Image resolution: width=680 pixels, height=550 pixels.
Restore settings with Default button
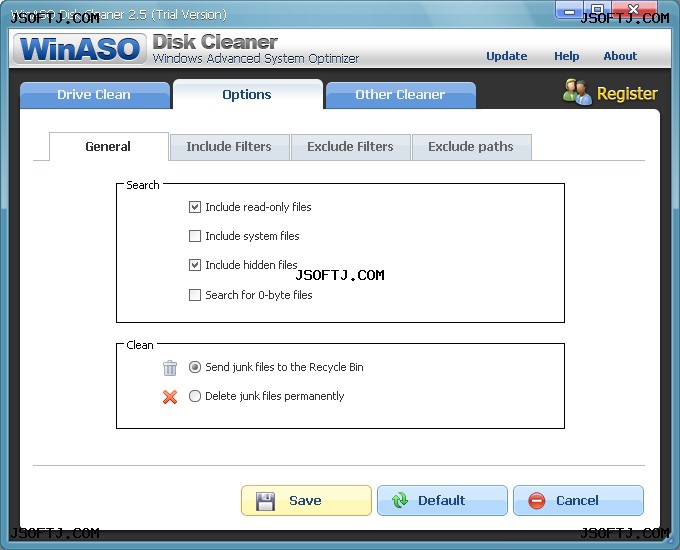pos(442,501)
